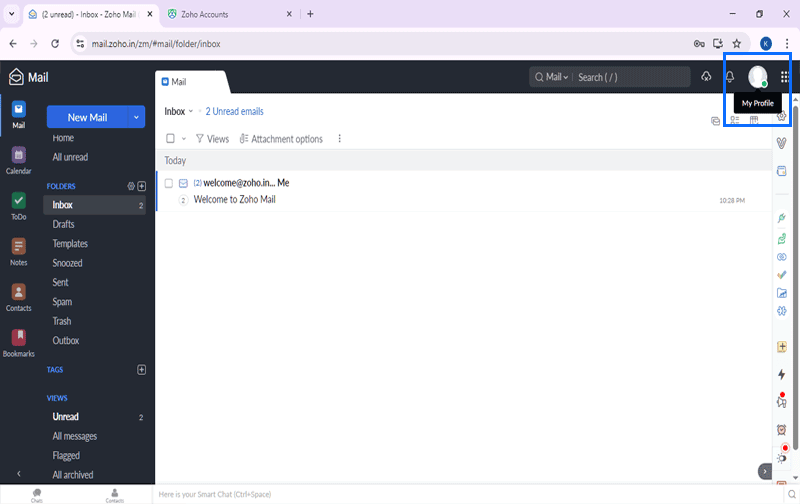Viewport: 800px width, 504px height.
Task: Open the Mail app in left sidebar
Action: coord(18,115)
